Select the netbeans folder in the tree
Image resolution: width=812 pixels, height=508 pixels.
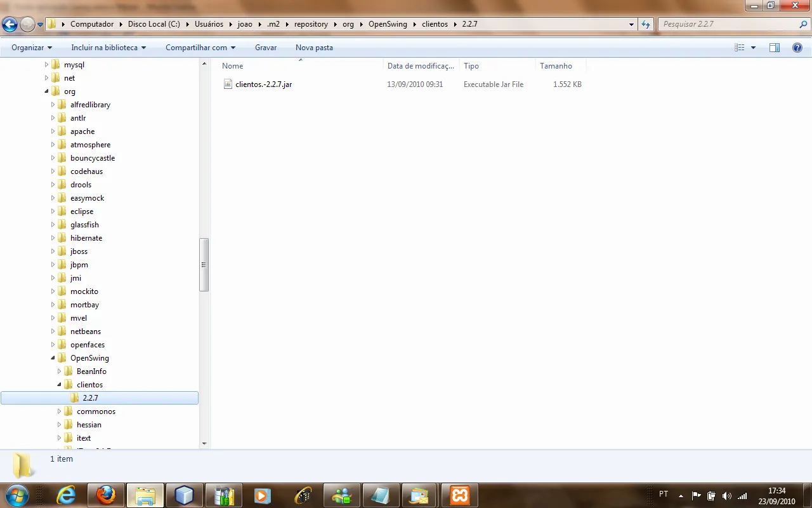tap(86, 331)
